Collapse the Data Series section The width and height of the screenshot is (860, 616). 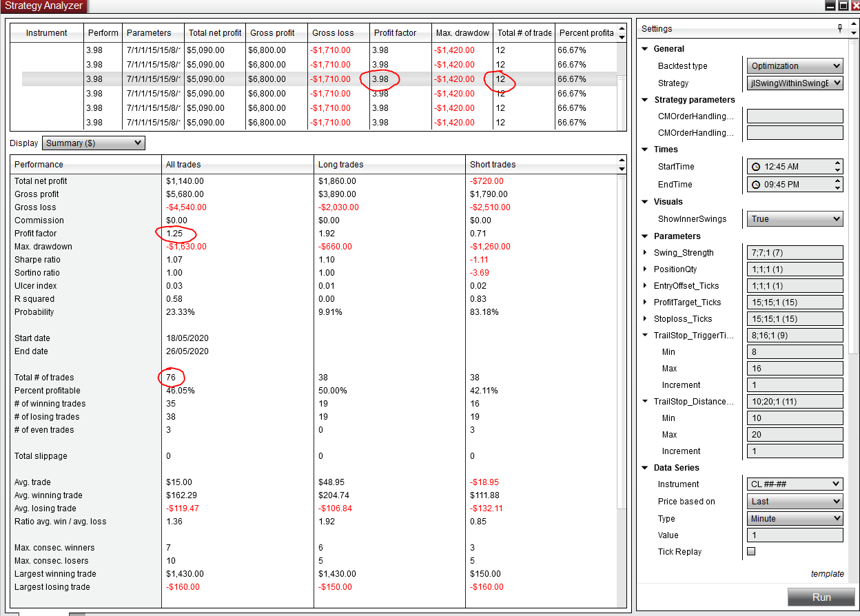[x=645, y=467]
